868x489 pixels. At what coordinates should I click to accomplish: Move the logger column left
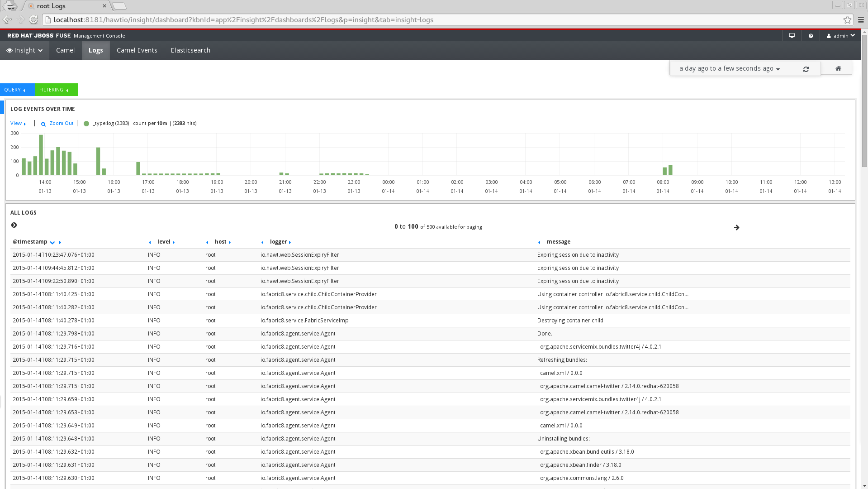pyautogui.click(x=262, y=243)
